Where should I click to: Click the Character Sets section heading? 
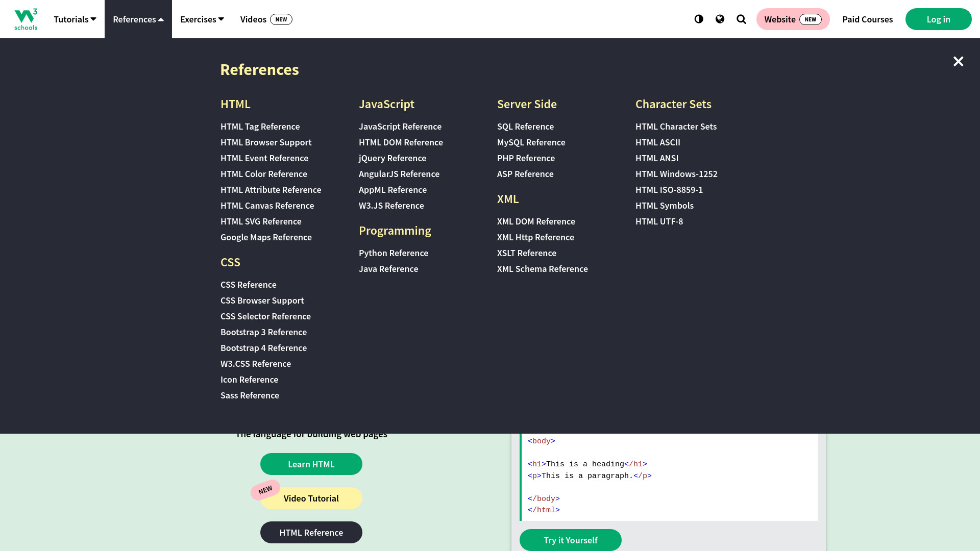point(673,104)
